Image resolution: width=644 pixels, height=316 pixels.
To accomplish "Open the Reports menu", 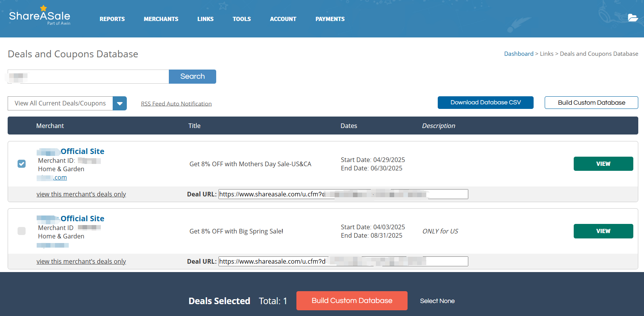I will [112, 19].
